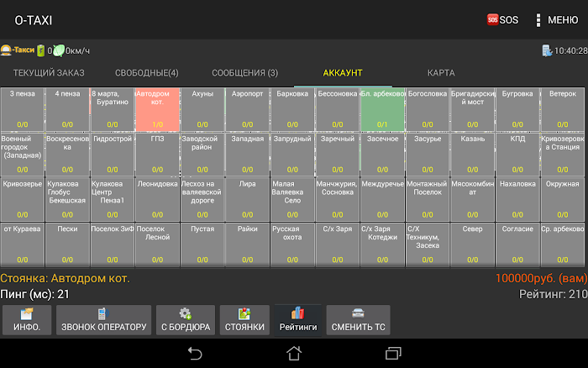
Task: Select the green Бл. арбеково stand cell
Action: (x=382, y=109)
